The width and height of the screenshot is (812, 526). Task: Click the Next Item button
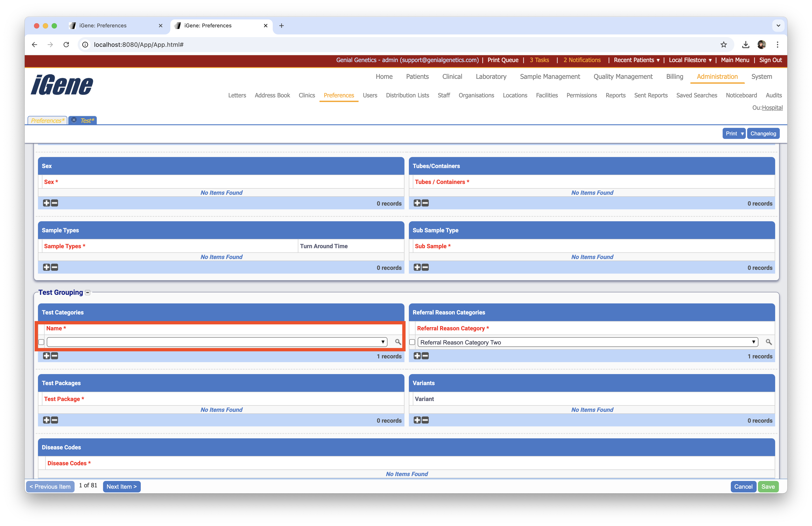[121, 486]
